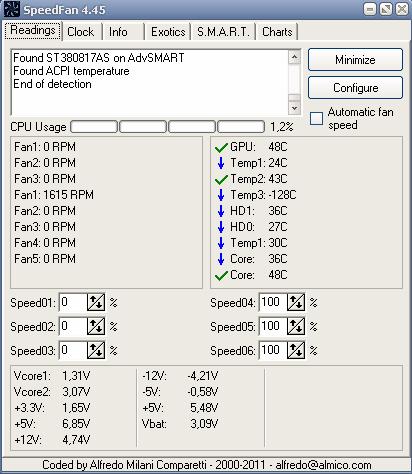Click the blue arrow icon beside Core 36C

point(221,259)
